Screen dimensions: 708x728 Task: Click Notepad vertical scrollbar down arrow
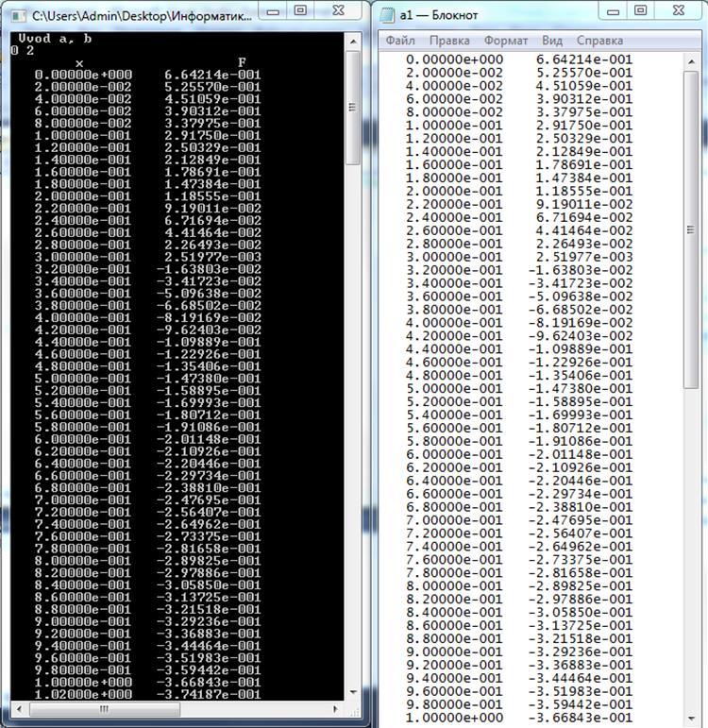coord(691,719)
